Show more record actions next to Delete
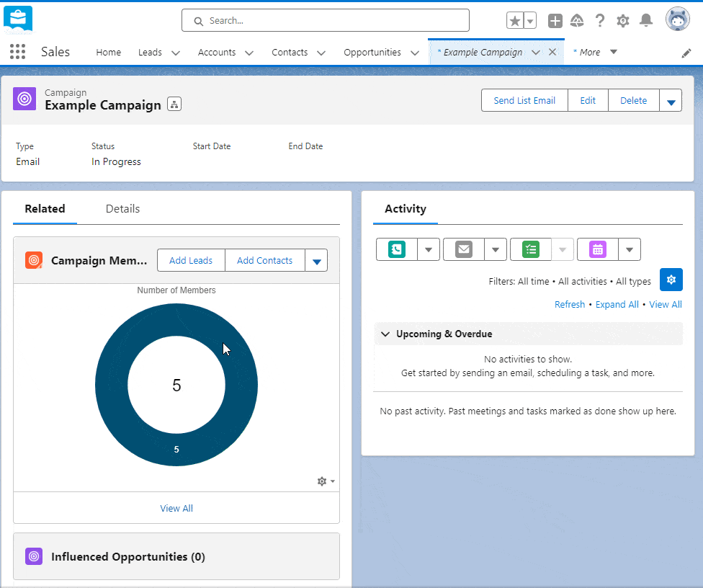703x588 pixels. [x=671, y=100]
